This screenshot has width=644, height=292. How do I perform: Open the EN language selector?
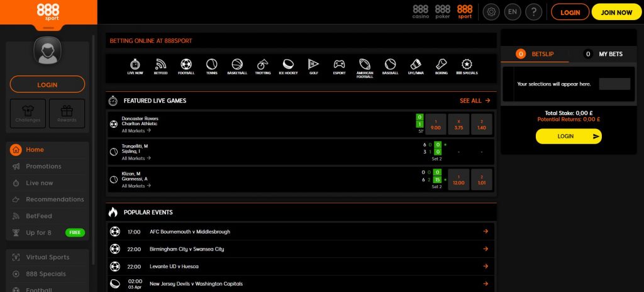tap(512, 12)
